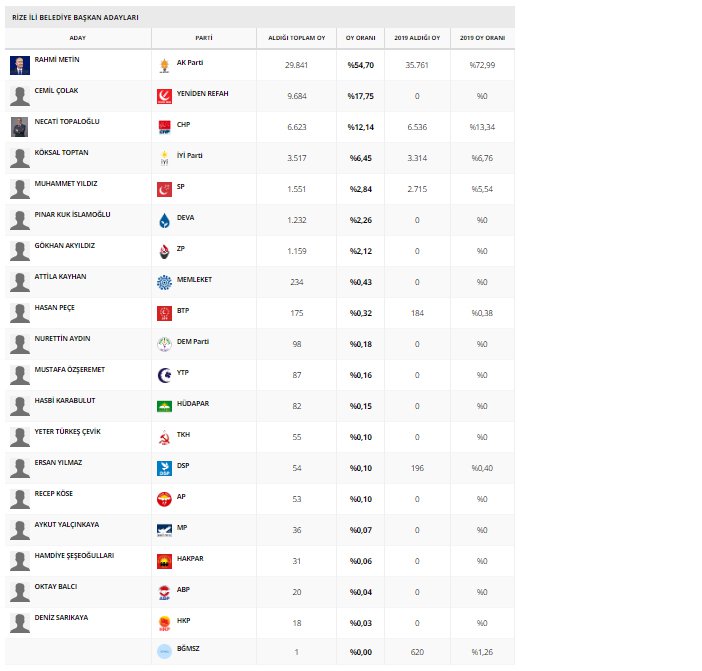Click the OY ORANI column header
The image size is (702, 671).
[x=361, y=37]
